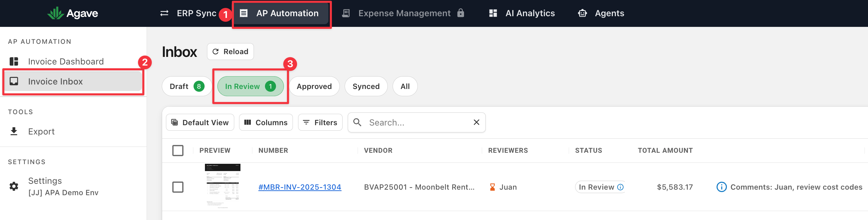
Task: Click the AP Automation receipt icon
Action: 244,13
